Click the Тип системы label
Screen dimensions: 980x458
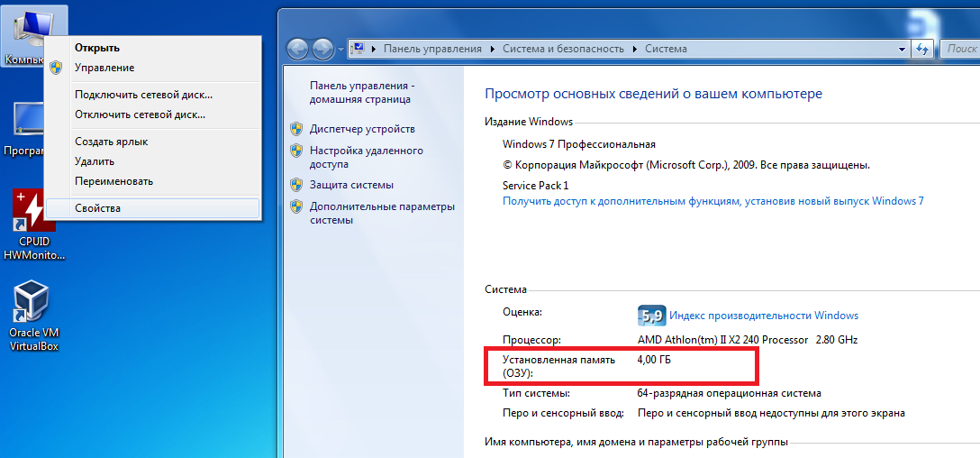click(x=536, y=394)
